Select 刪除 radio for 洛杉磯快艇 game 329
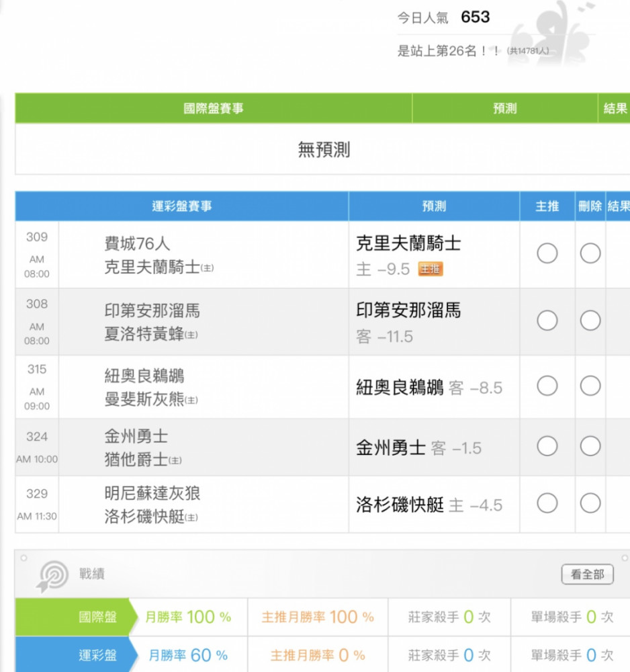 (590, 503)
